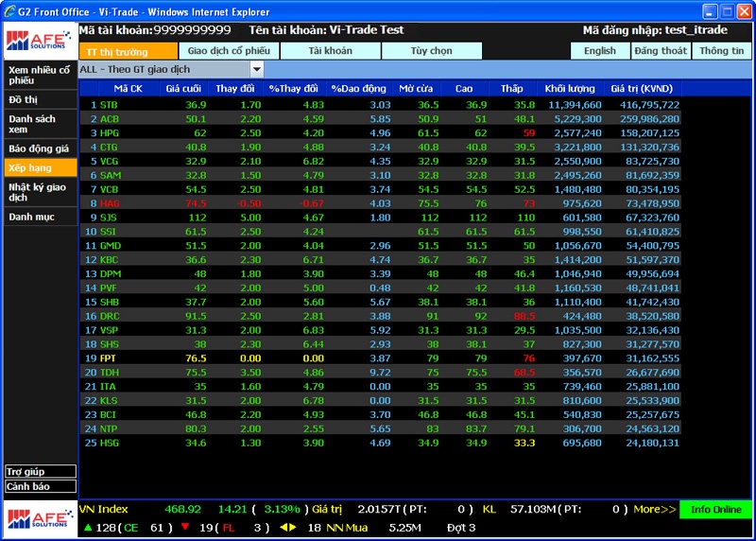Screen dimensions: 756x541
Task: Click the AFE Solutions logo at top left
Action: (x=39, y=41)
